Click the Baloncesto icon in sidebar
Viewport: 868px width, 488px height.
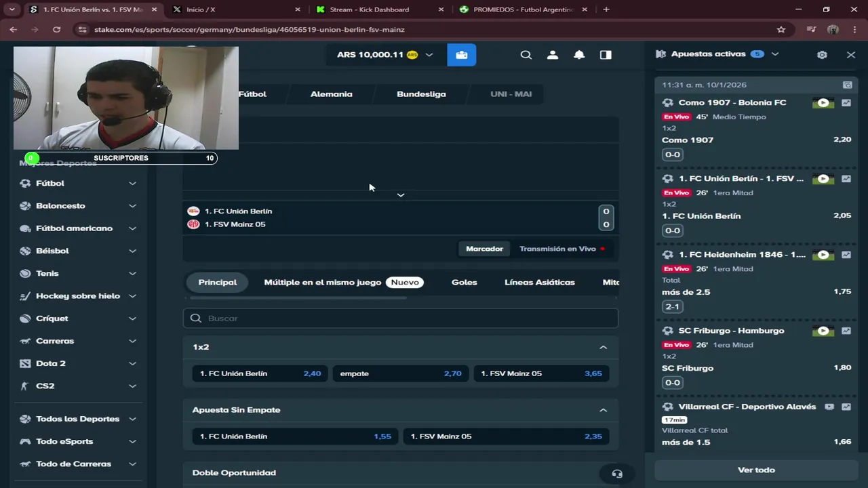25,205
